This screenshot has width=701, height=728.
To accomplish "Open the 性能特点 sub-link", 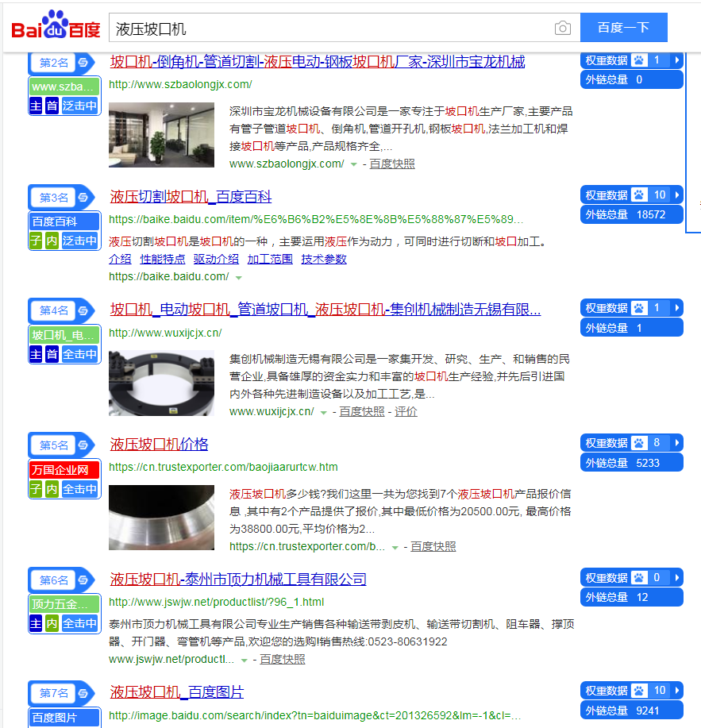I will tap(163, 259).
